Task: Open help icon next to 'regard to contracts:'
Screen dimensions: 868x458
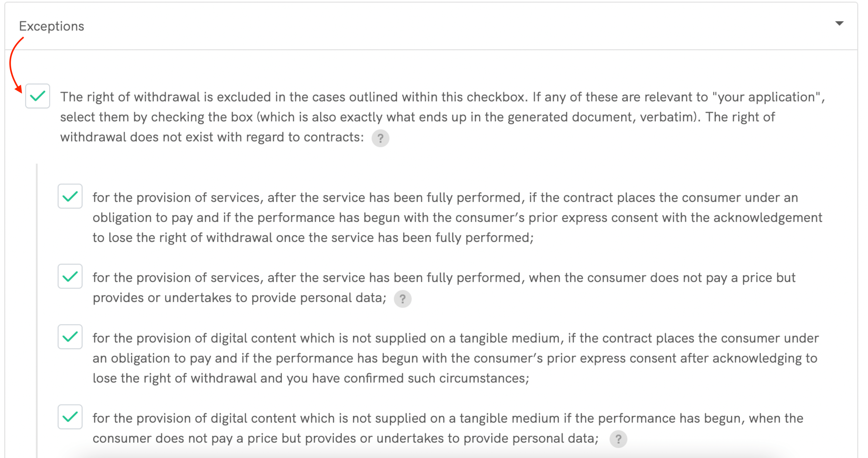Action: point(380,138)
